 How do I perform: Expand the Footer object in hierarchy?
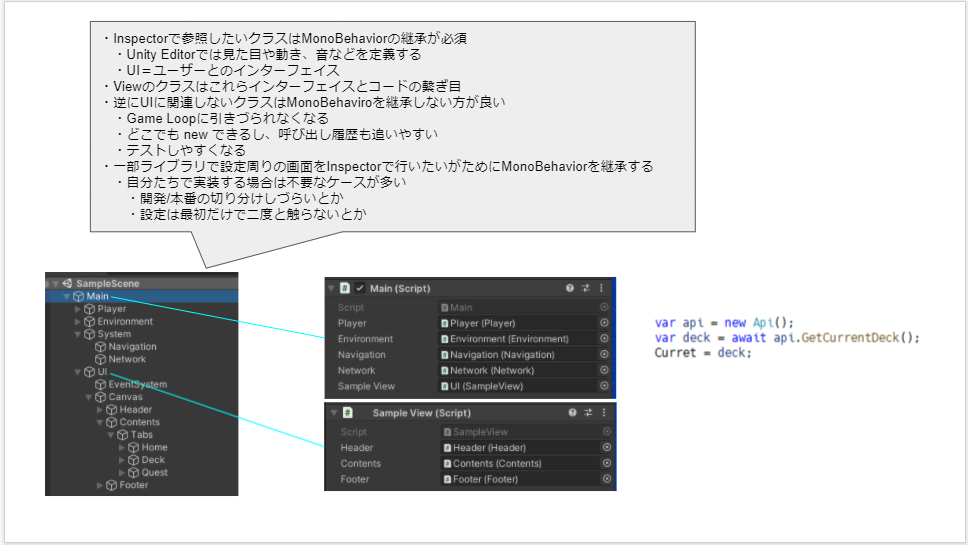point(99,485)
